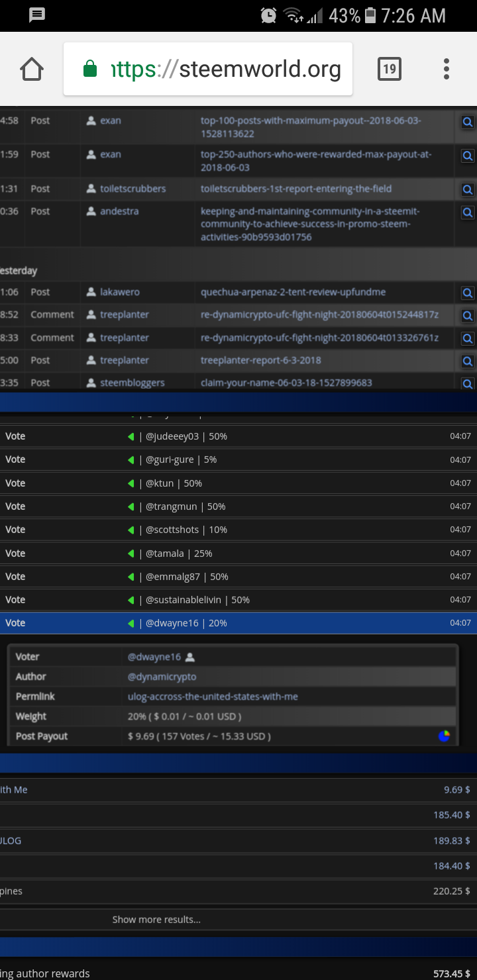Open magnifier for treeplanter-report-6-3-2018 row

click(x=468, y=361)
